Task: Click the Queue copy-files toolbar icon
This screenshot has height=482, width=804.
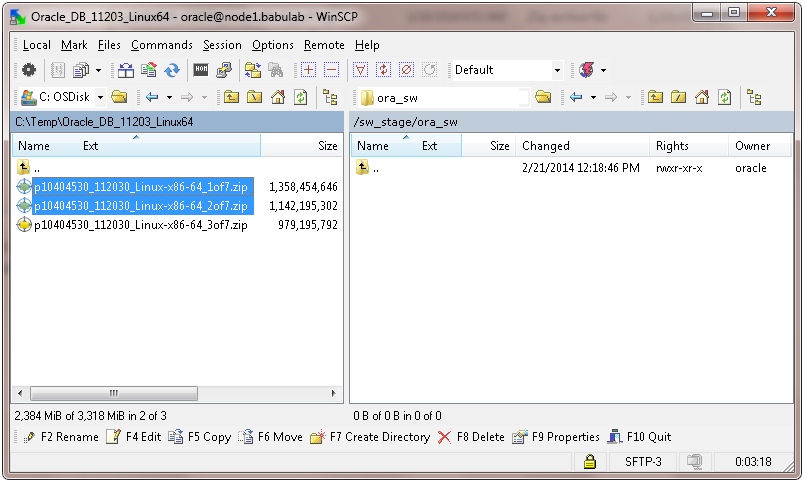Action: 81,70
